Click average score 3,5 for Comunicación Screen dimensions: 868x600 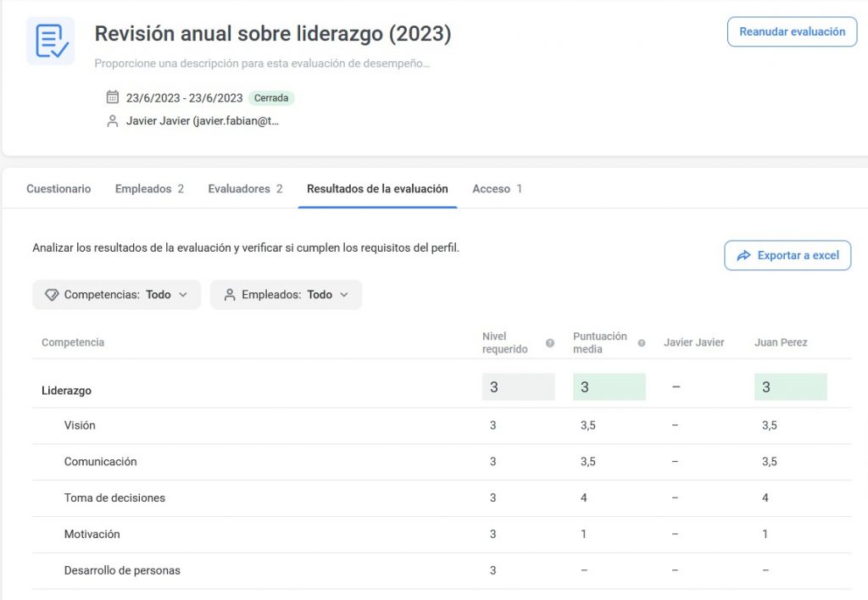[588, 462]
